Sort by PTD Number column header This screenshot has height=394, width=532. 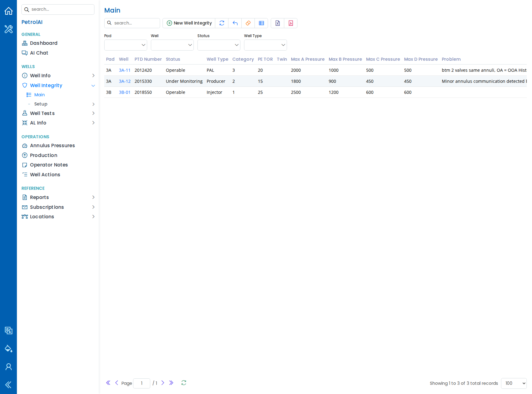pyautogui.click(x=148, y=59)
